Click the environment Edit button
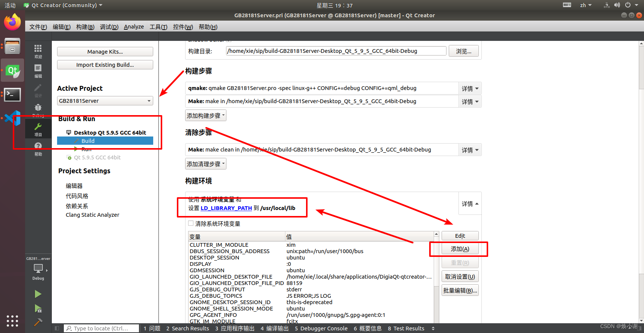Image resolution: width=644 pixels, height=333 pixels. click(x=460, y=235)
